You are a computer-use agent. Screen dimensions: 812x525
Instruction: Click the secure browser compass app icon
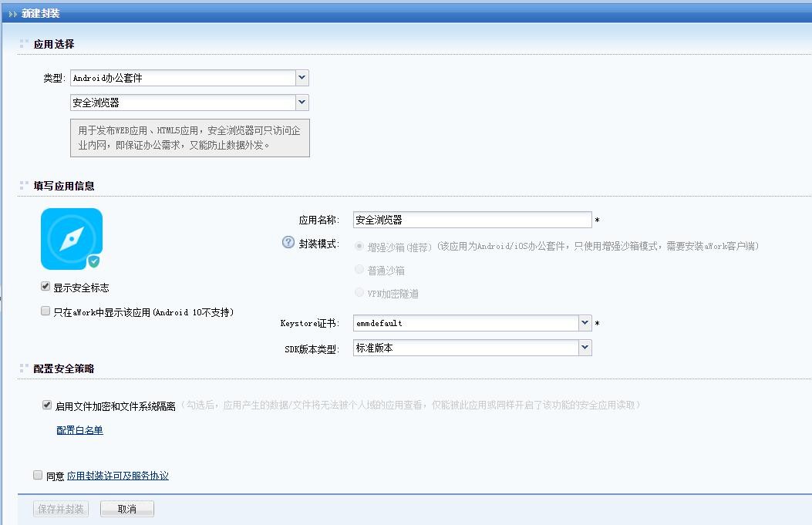71,238
